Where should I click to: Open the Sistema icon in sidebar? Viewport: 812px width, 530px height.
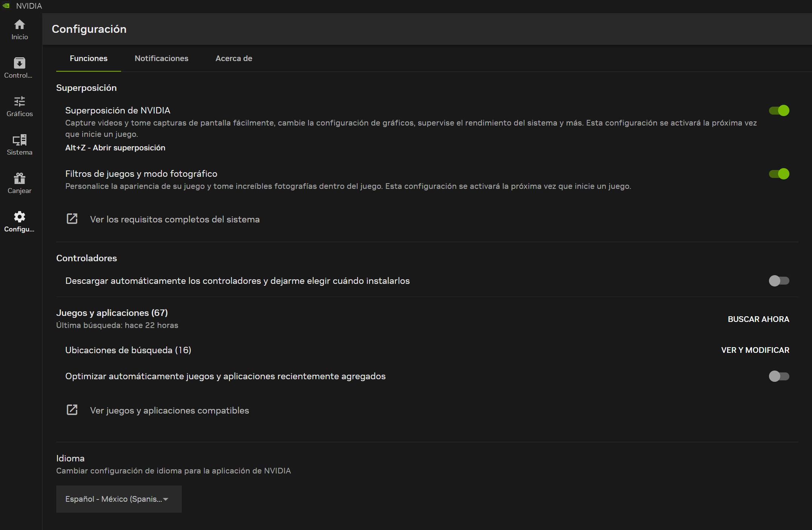point(20,140)
